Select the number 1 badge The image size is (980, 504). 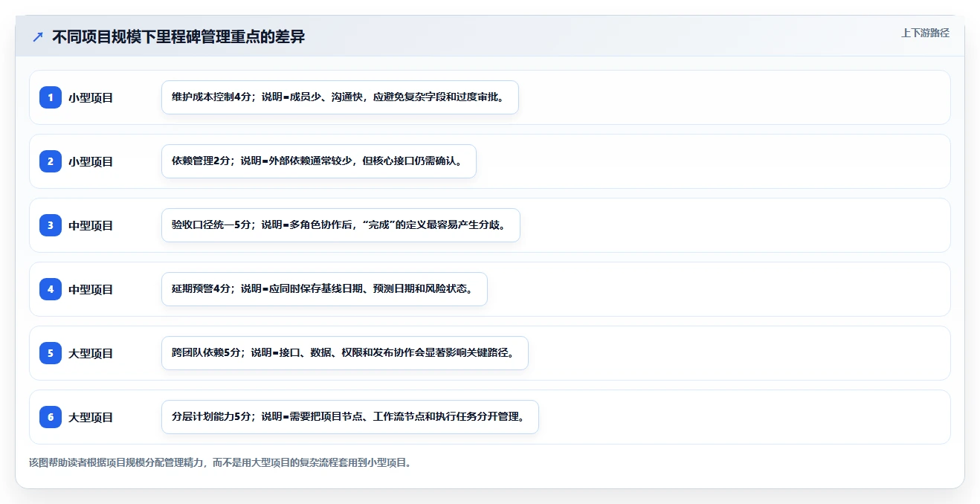coord(51,97)
